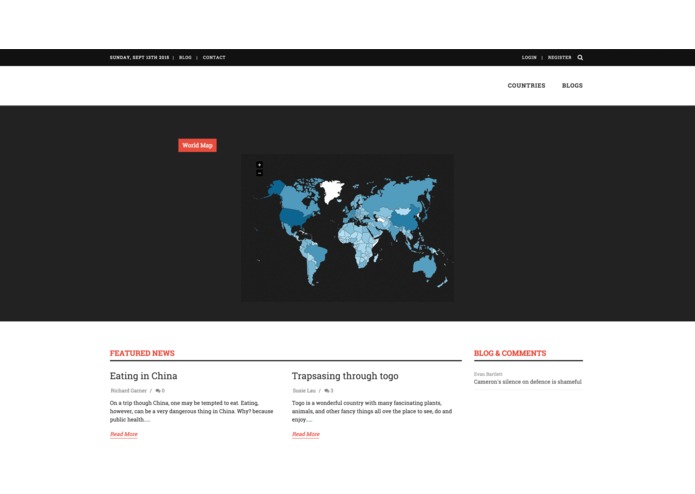The height and width of the screenshot is (494, 695).
Task: Select Australia on the world map
Action: pos(425,266)
